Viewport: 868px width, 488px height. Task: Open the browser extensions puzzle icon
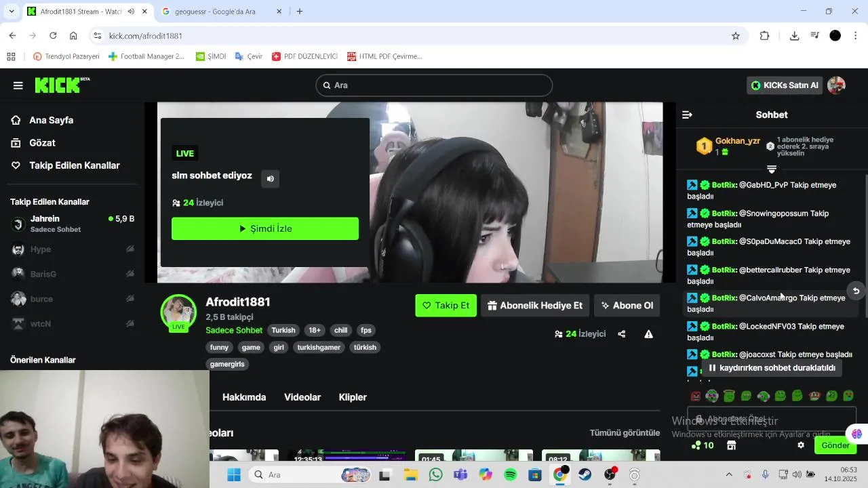point(765,36)
